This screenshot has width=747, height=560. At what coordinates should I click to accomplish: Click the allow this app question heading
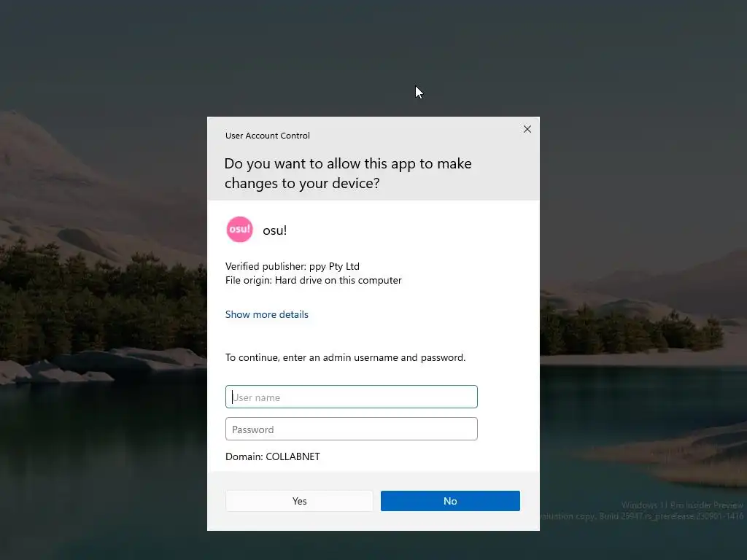point(348,173)
